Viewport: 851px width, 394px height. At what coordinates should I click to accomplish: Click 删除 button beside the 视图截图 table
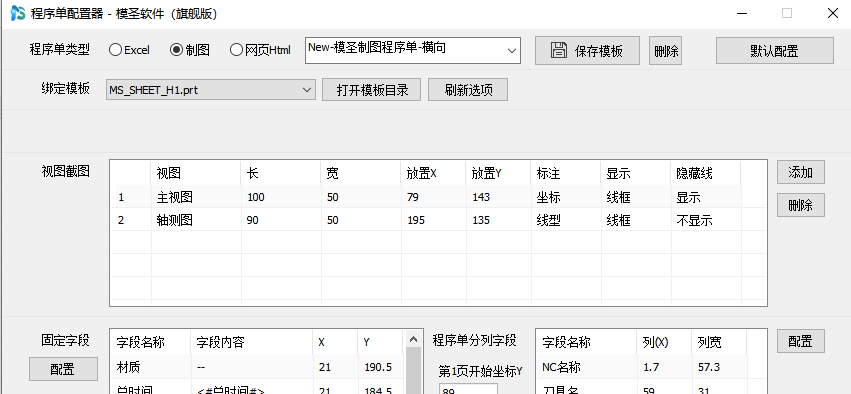801,205
